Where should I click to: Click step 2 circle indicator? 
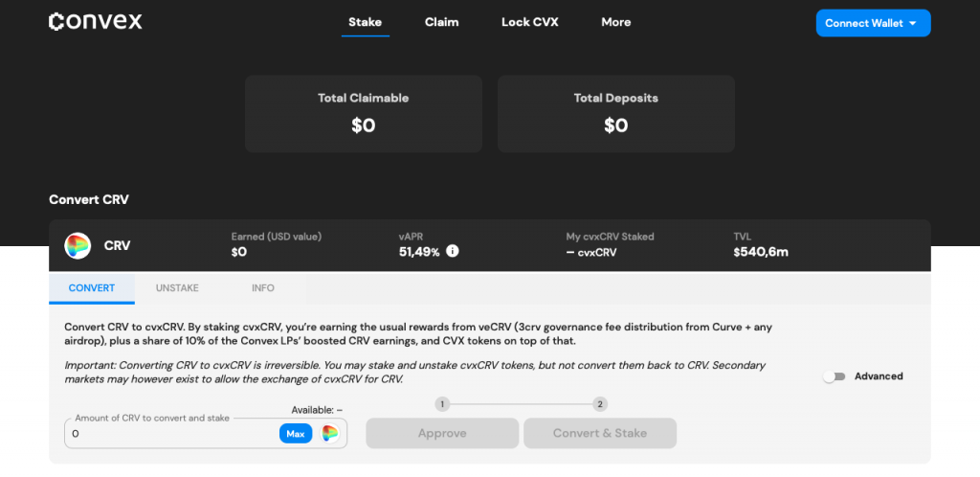point(600,404)
